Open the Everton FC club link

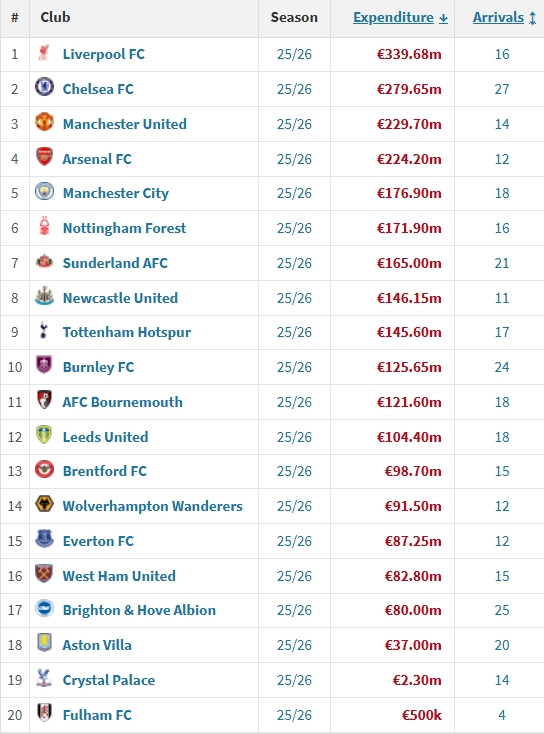pos(98,541)
